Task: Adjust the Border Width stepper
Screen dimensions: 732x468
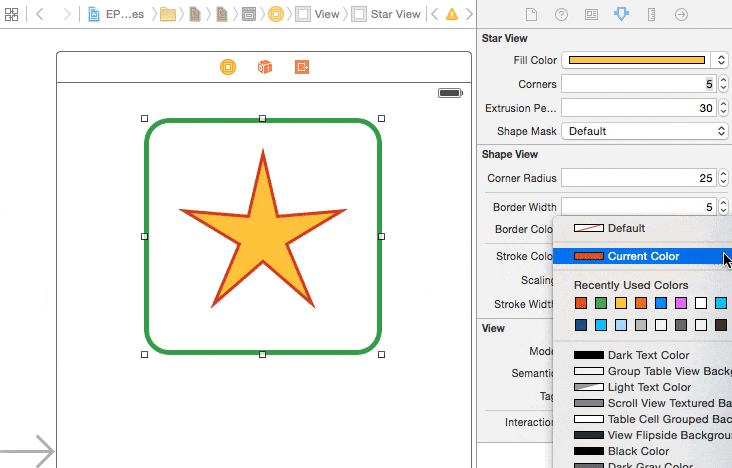Action: [x=723, y=206]
